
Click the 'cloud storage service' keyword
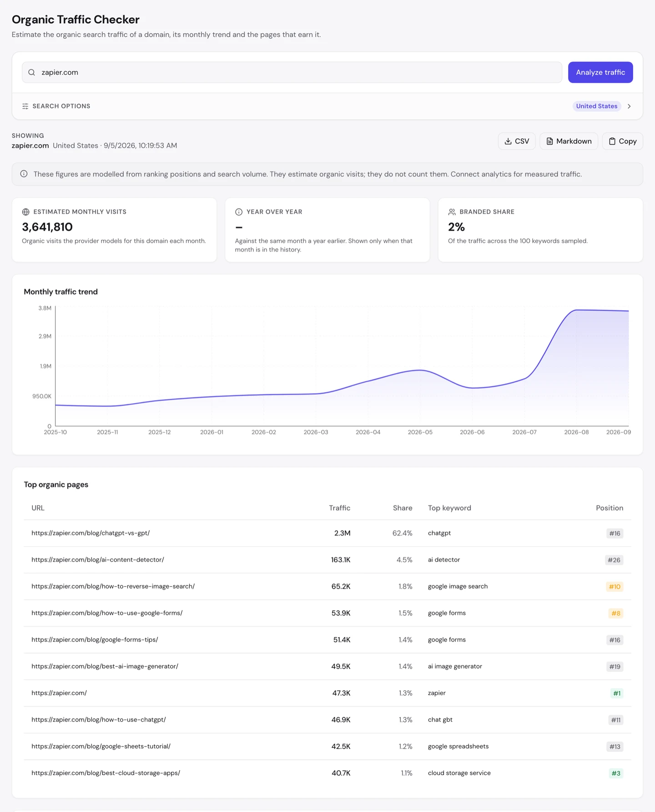coord(459,773)
